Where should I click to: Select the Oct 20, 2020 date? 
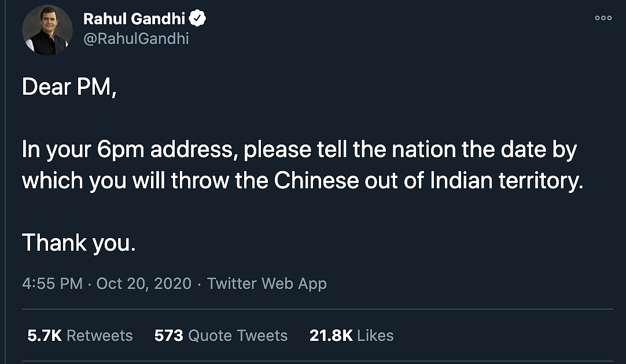(143, 284)
